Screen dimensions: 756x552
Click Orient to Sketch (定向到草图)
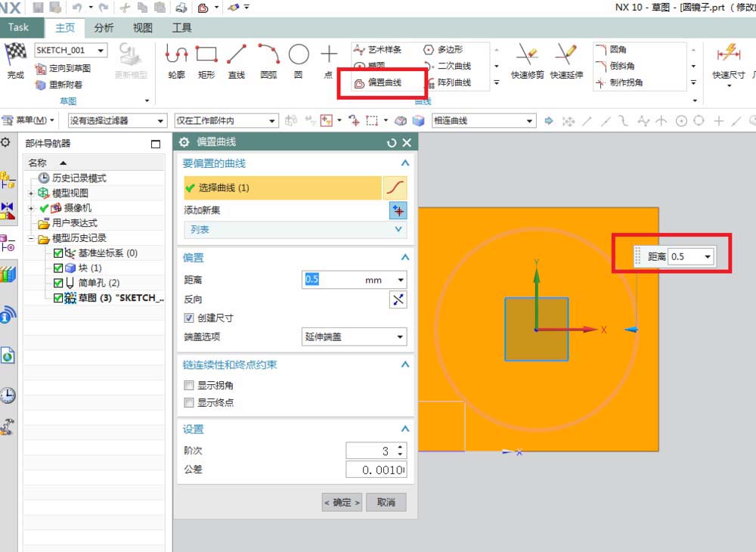tap(64, 69)
